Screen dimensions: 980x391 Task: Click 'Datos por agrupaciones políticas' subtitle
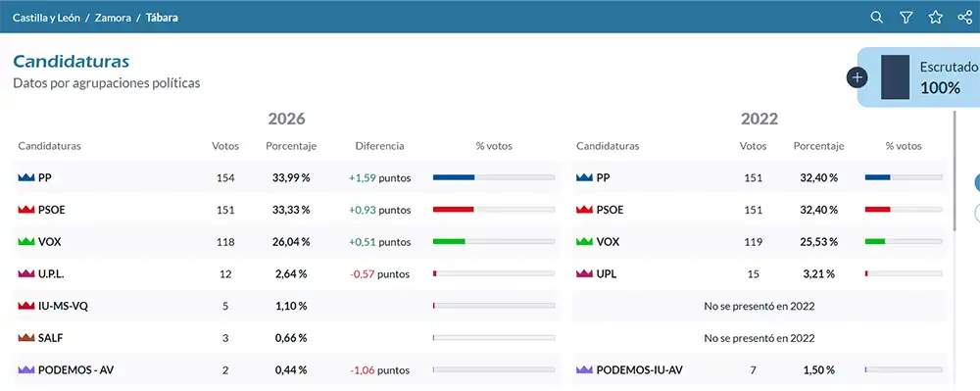tap(107, 83)
